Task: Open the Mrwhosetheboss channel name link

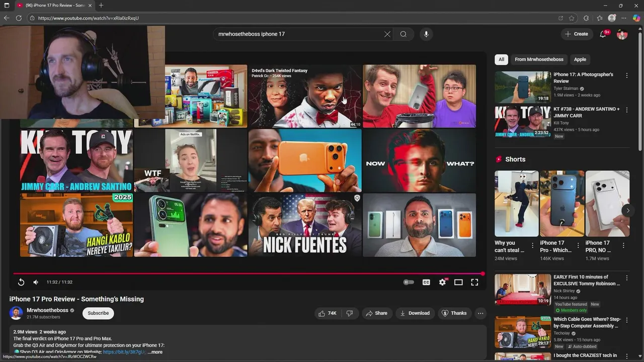Action: pyautogui.click(x=47, y=310)
